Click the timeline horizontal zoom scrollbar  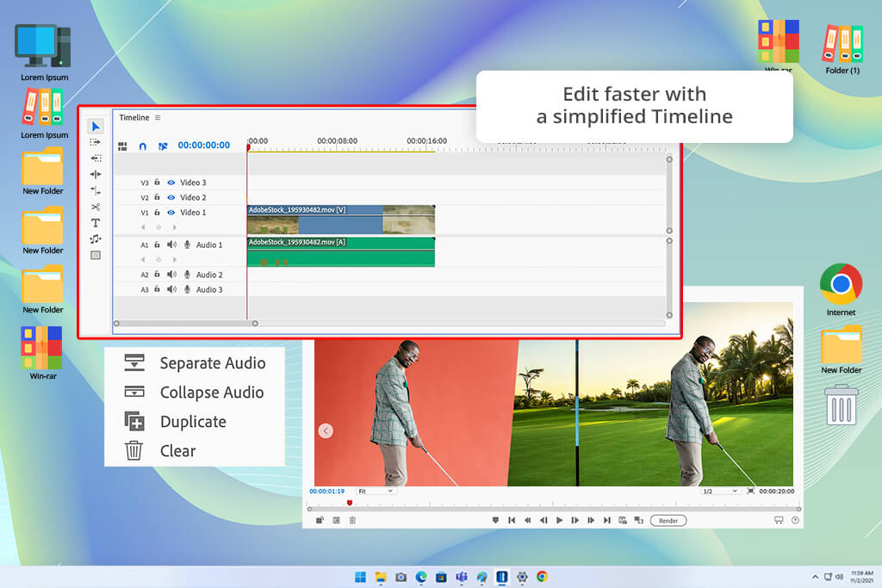(186, 323)
